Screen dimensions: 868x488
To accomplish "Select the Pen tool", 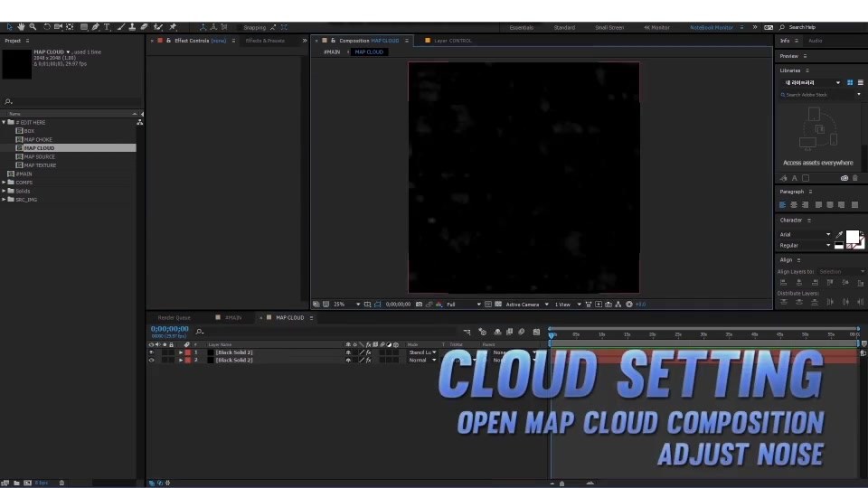I will coord(96,26).
